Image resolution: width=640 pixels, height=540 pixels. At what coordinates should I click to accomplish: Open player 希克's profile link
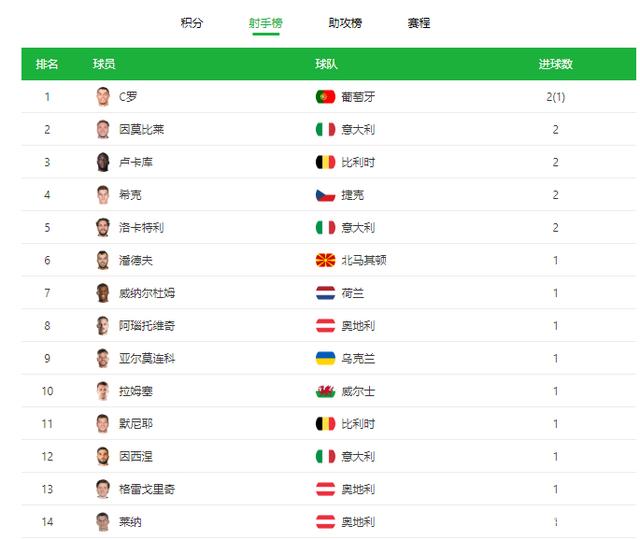tap(129, 195)
